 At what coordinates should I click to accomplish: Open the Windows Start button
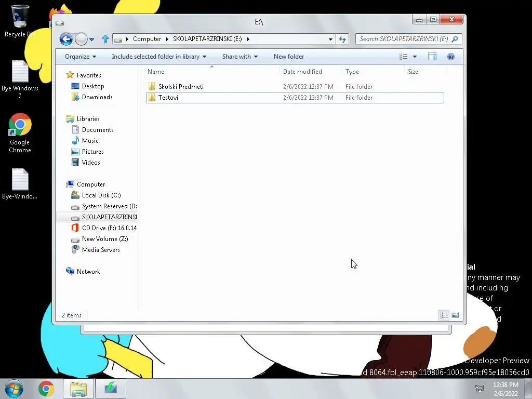click(14, 389)
